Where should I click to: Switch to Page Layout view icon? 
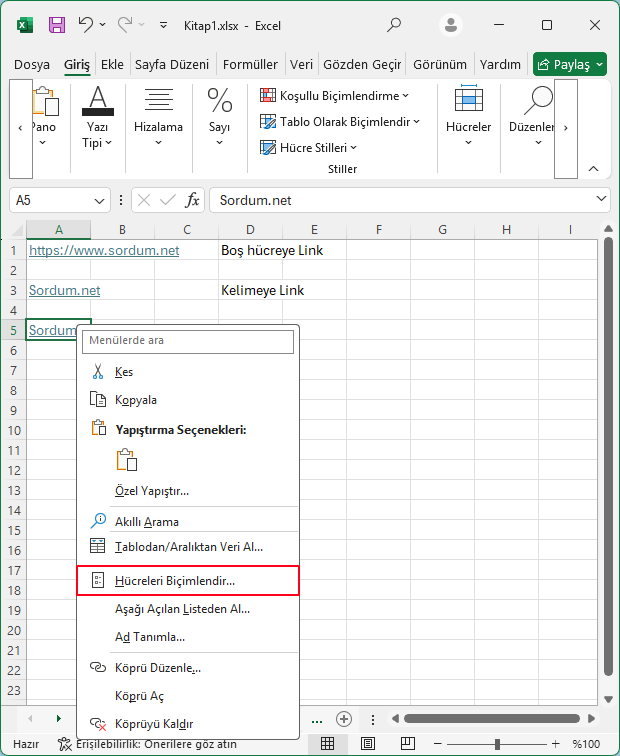[x=367, y=743]
